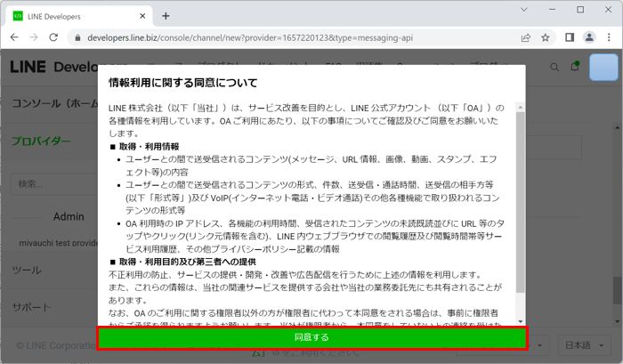The width and height of the screenshot is (623, 364).
Task: Click the padlock site info icon
Action: (x=78, y=37)
